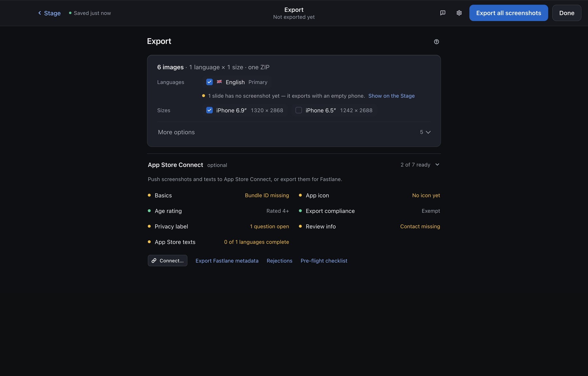
Task: Open the Privacy label row
Action: [x=218, y=226]
